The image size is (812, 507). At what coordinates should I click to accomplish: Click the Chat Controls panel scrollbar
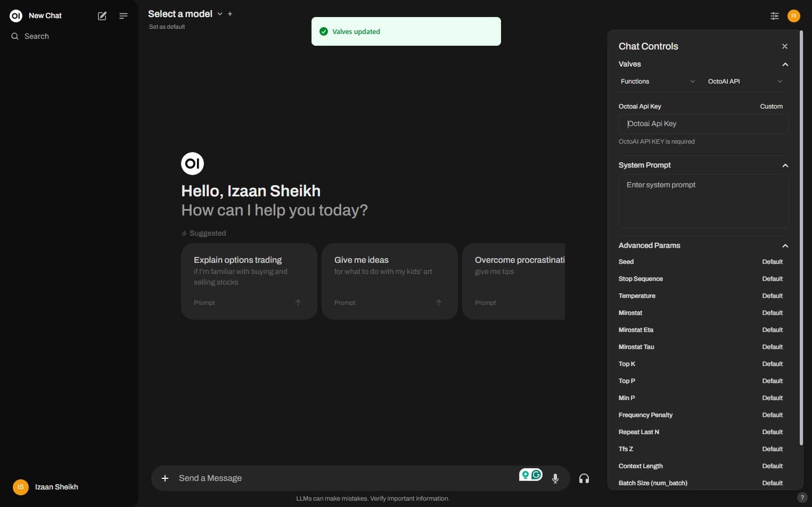tap(801, 238)
